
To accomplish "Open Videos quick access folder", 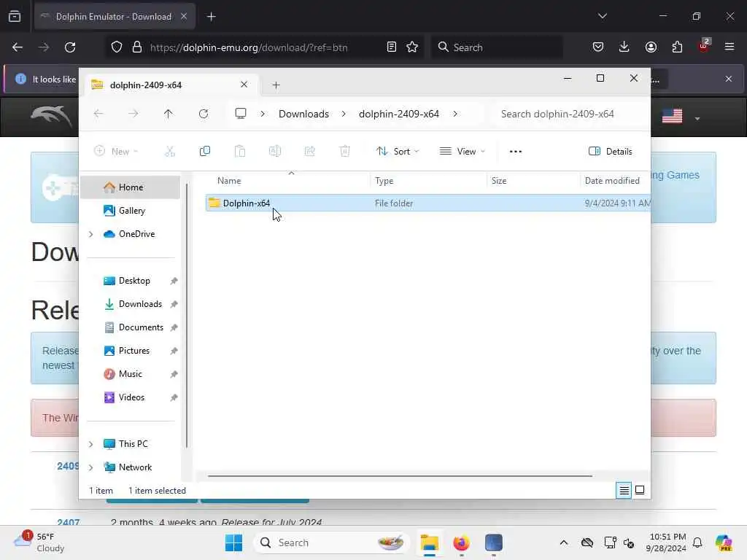I will coord(131,397).
